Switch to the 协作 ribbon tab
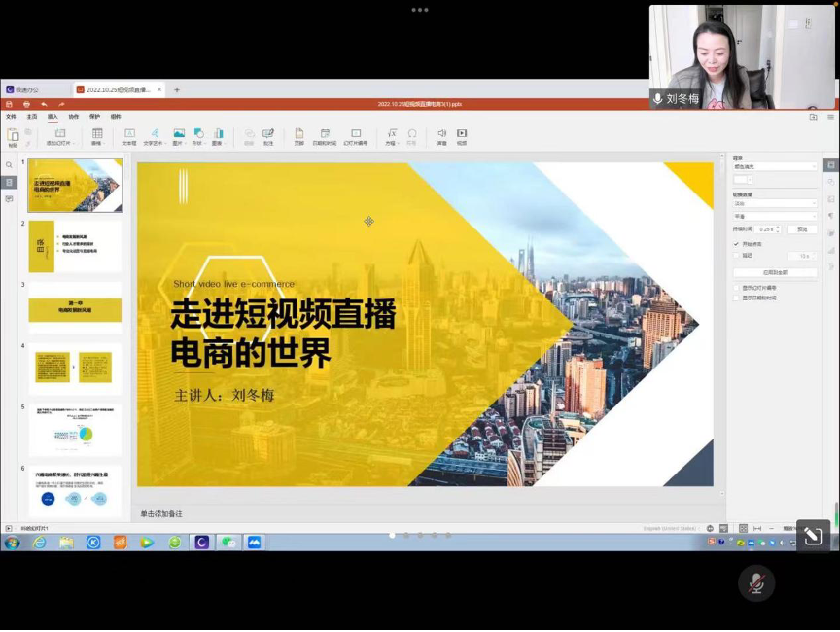This screenshot has width=840, height=632. point(74,116)
